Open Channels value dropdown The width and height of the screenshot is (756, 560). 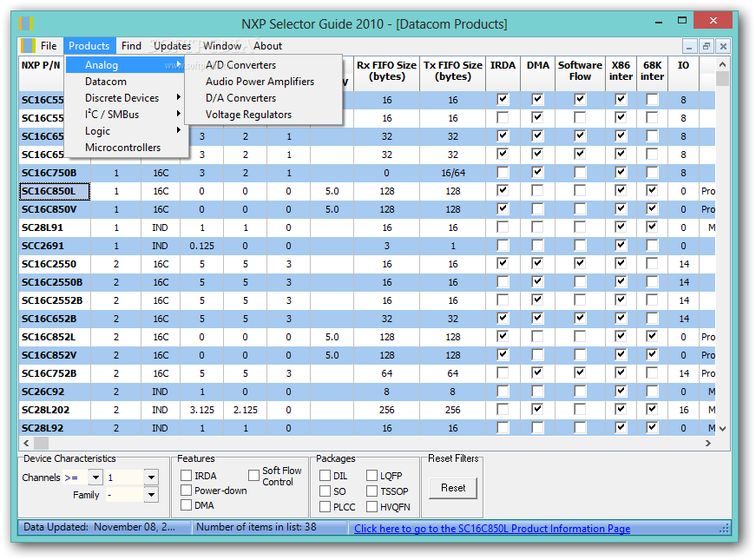click(x=151, y=478)
